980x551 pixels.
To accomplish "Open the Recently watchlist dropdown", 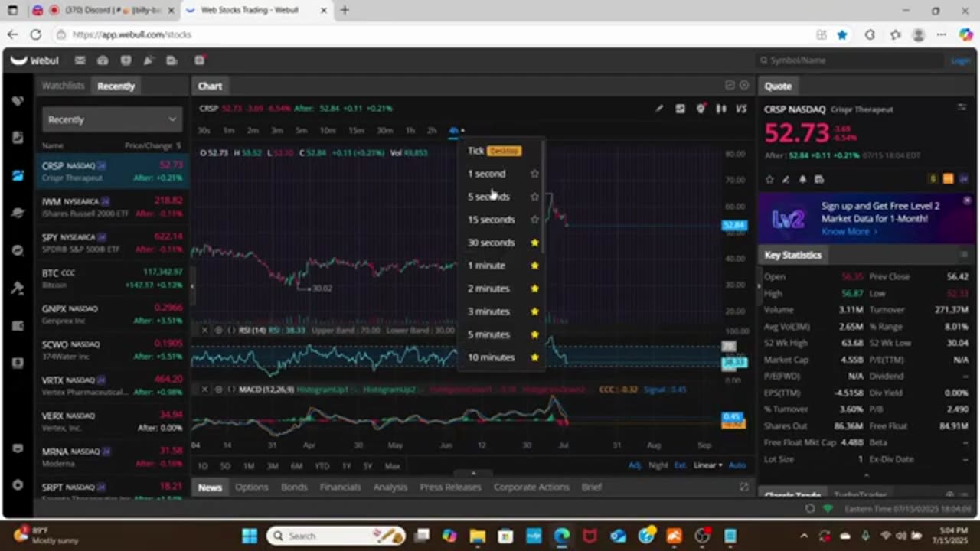I will (112, 119).
